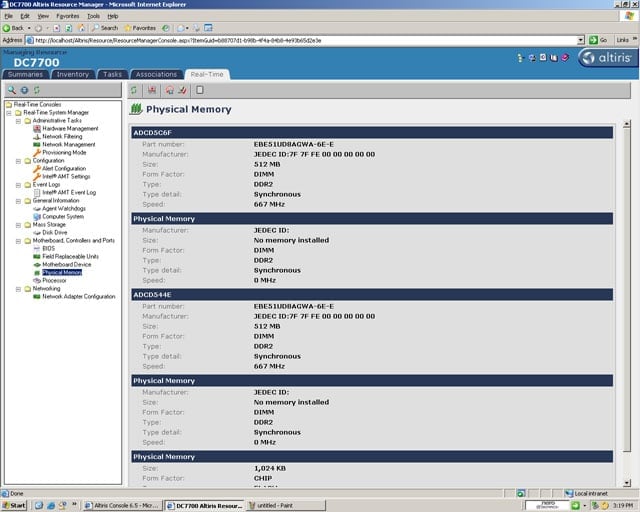Open the Back history dropdown arrow
The image size is (640, 512).
click(x=29, y=28)
